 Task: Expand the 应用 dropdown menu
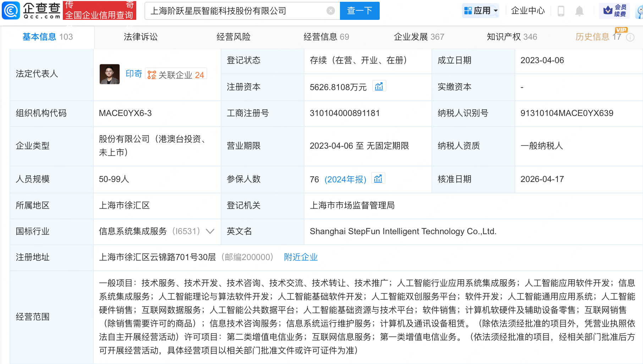point(481,11)
